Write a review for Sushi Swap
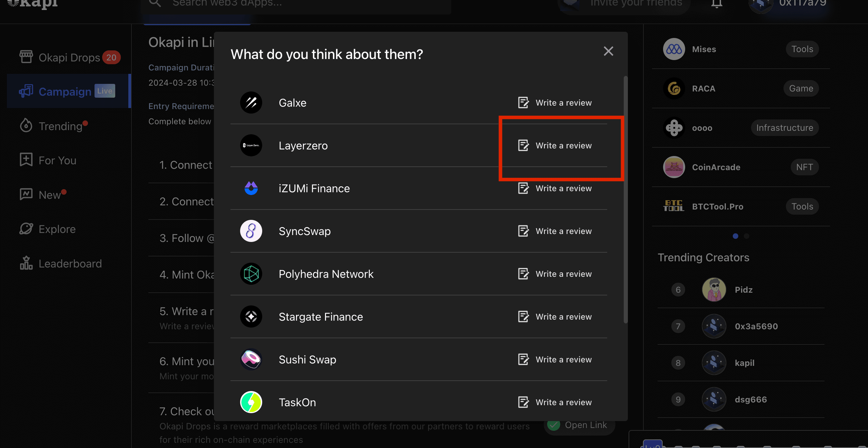 click(555, 359)
